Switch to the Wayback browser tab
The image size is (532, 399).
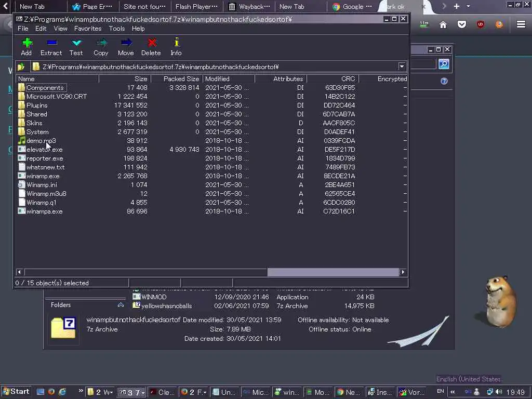[x=249, y=6]
